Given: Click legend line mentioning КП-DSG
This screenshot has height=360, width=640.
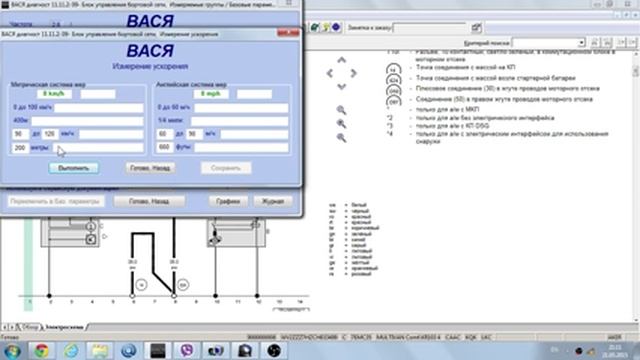Looking at the screenshot, I should [452, 126].
